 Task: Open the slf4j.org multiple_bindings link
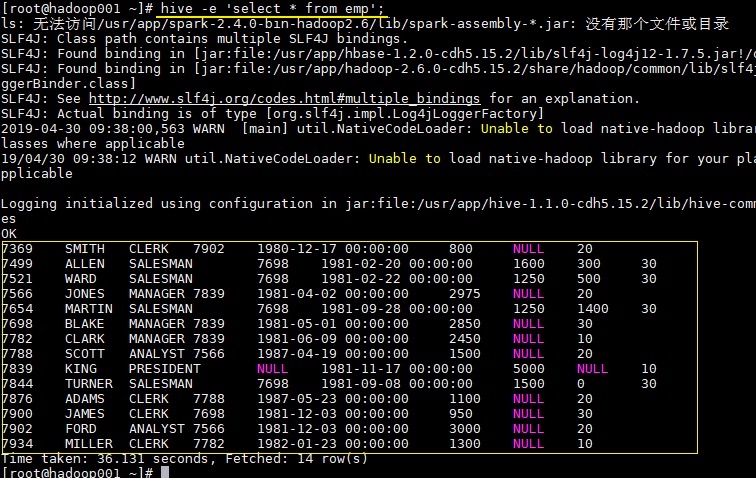pos(284,98)
